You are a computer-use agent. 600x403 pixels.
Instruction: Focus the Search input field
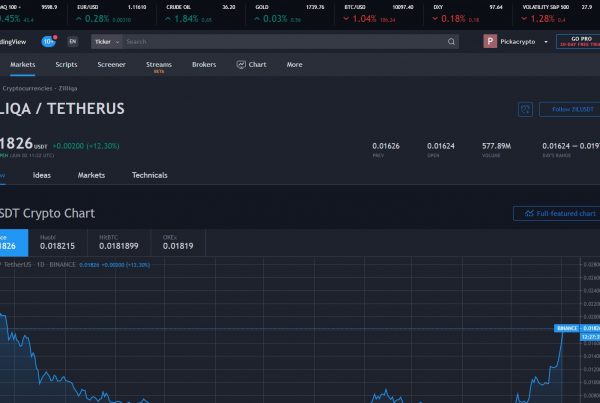[283, 42]
